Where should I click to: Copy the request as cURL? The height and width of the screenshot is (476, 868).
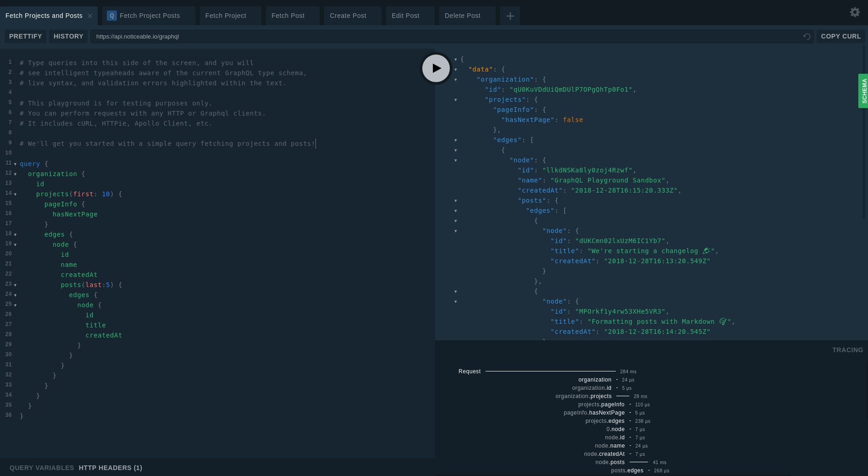(840, 36)
